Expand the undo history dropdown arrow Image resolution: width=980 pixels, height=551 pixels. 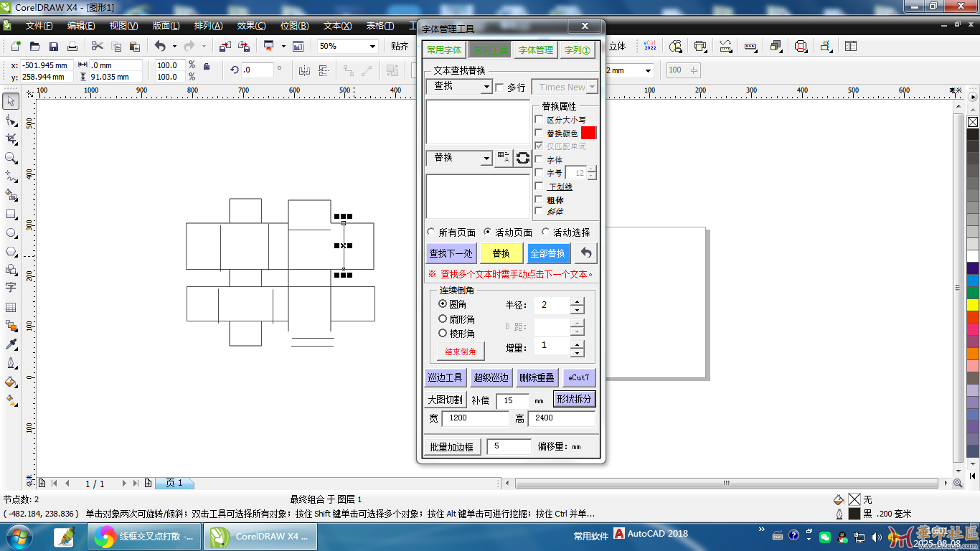[174, 46]
